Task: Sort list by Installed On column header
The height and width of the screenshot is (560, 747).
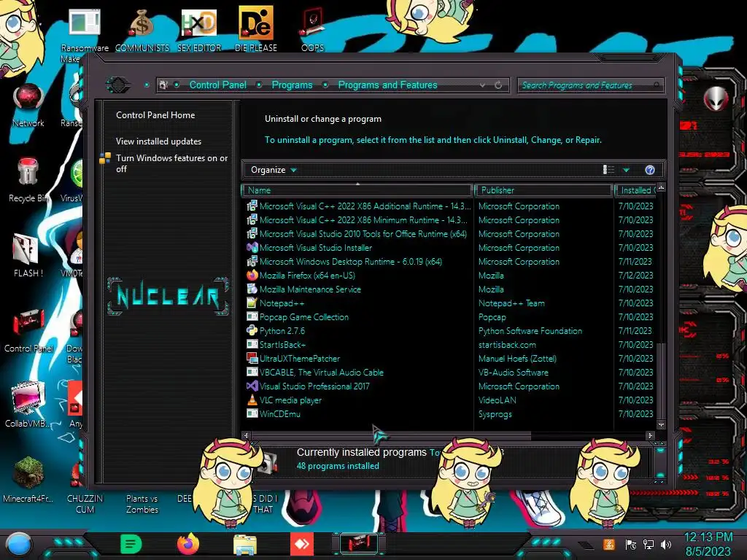Action: coord(635,190)
